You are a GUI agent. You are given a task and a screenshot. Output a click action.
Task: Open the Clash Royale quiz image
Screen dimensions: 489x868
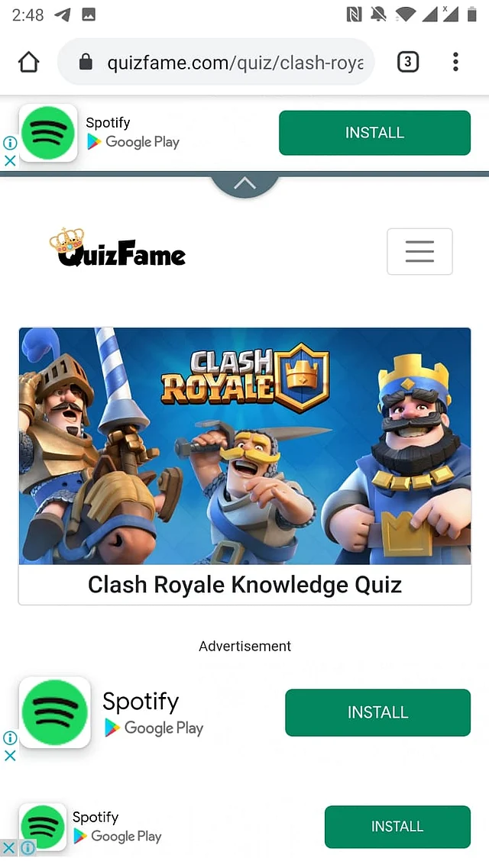[x=244, y=446]
